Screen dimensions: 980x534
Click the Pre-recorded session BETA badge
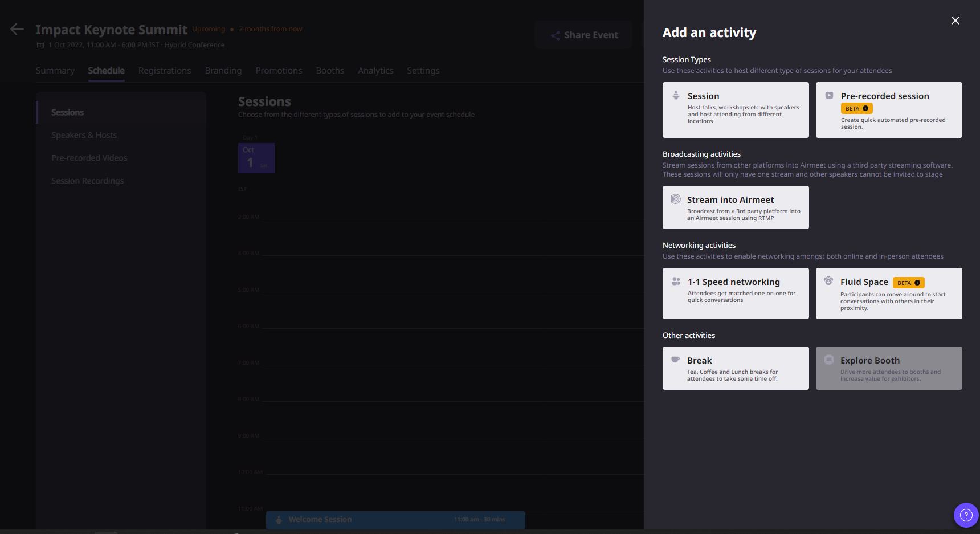click(x=856, y=108)
